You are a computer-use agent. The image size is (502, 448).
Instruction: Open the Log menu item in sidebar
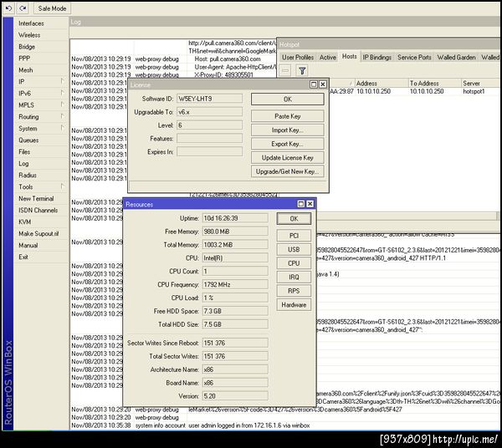coord(23,164)
